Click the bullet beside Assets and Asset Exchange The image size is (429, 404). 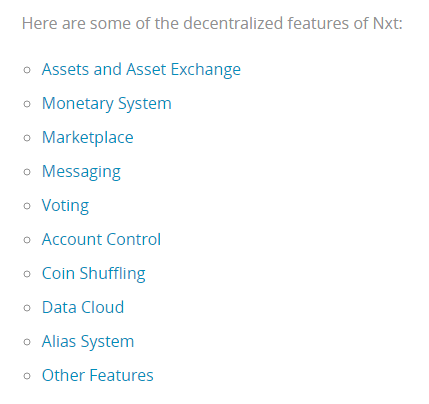pos(27,70)
